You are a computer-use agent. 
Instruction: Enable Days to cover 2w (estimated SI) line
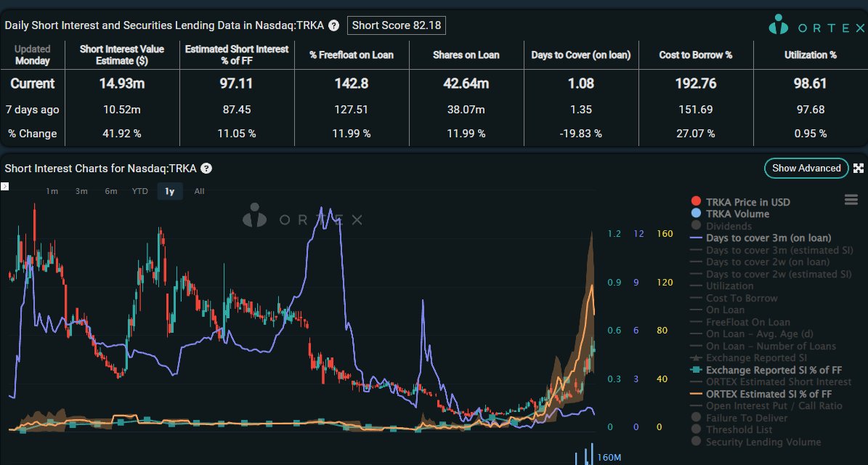771,274
